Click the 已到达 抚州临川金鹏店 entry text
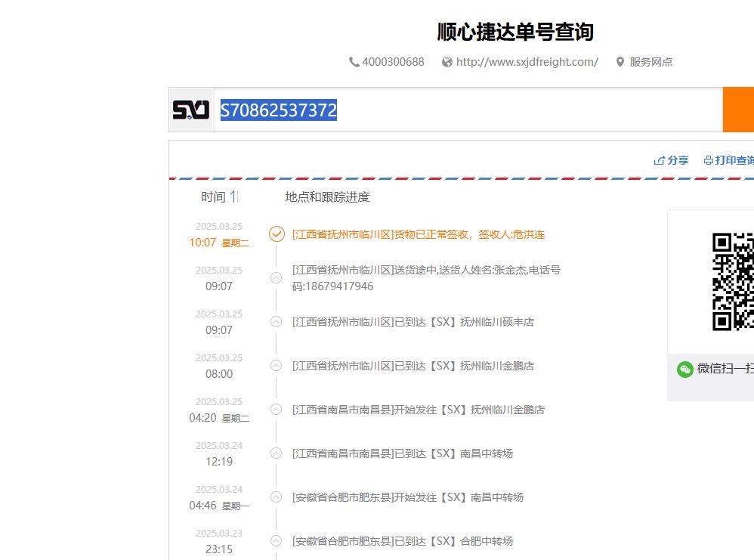754x560 pixels. [x=413, y=366]
